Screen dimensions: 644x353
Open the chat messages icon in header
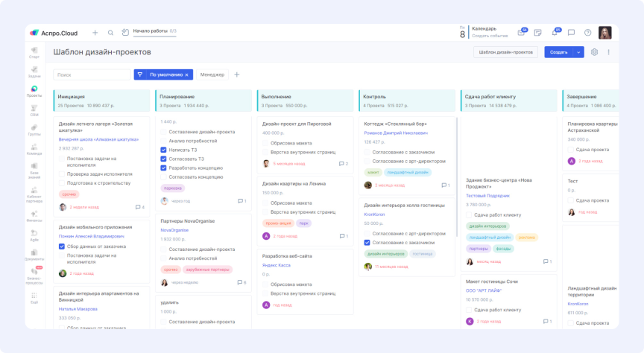[571, 33]
